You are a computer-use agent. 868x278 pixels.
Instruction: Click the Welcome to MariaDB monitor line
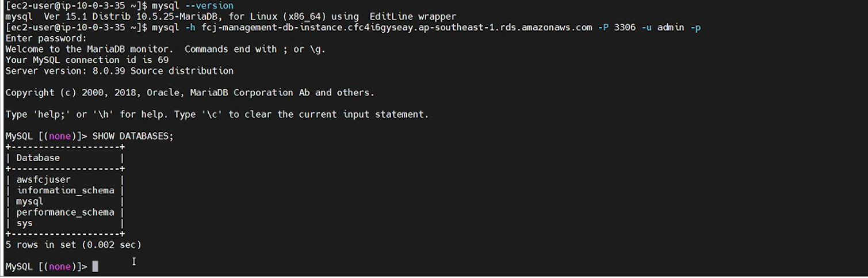coord(166,49)
